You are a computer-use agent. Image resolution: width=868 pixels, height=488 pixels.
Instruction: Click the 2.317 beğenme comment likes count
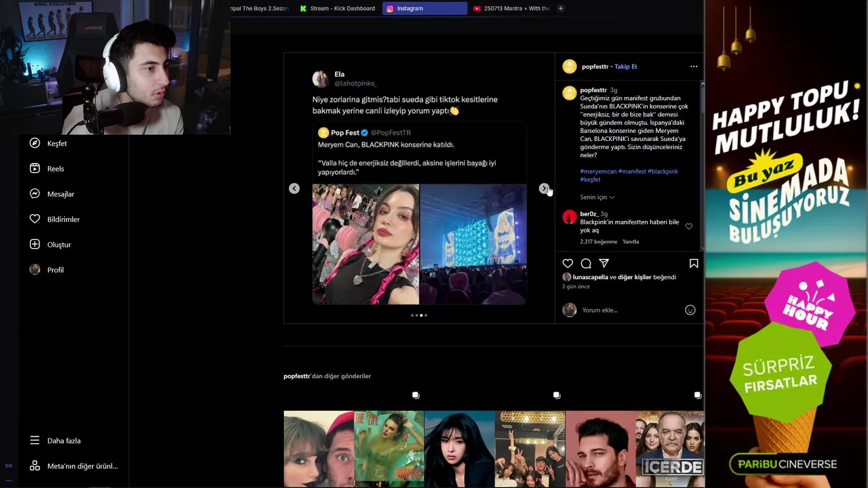599,241
